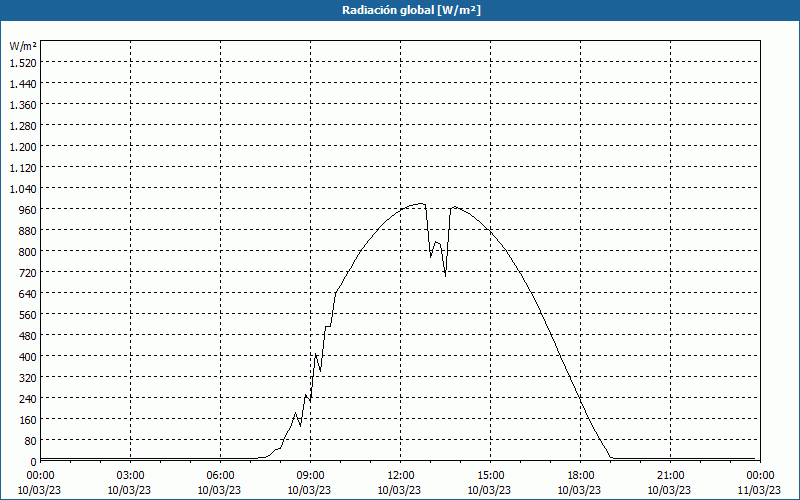800x500 pixels.
Task: Click the 320 y-axis value
Action: click(x=27, y=377)
